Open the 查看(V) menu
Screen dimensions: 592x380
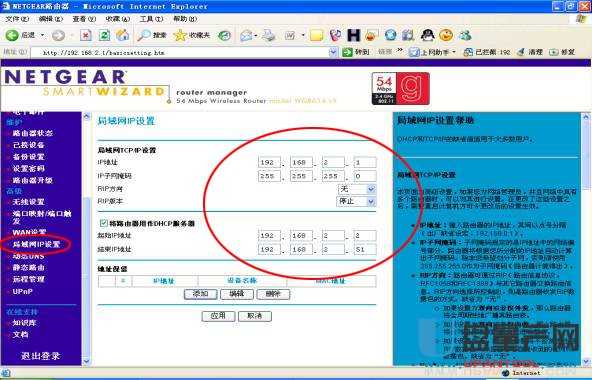click(84, 19)
